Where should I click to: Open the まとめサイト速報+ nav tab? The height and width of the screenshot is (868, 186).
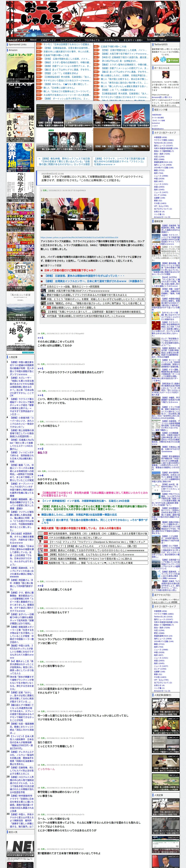tap(133, 40)
